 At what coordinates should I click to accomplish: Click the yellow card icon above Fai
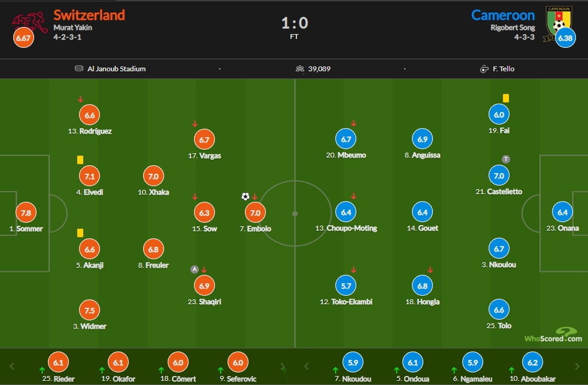(506, 98)
